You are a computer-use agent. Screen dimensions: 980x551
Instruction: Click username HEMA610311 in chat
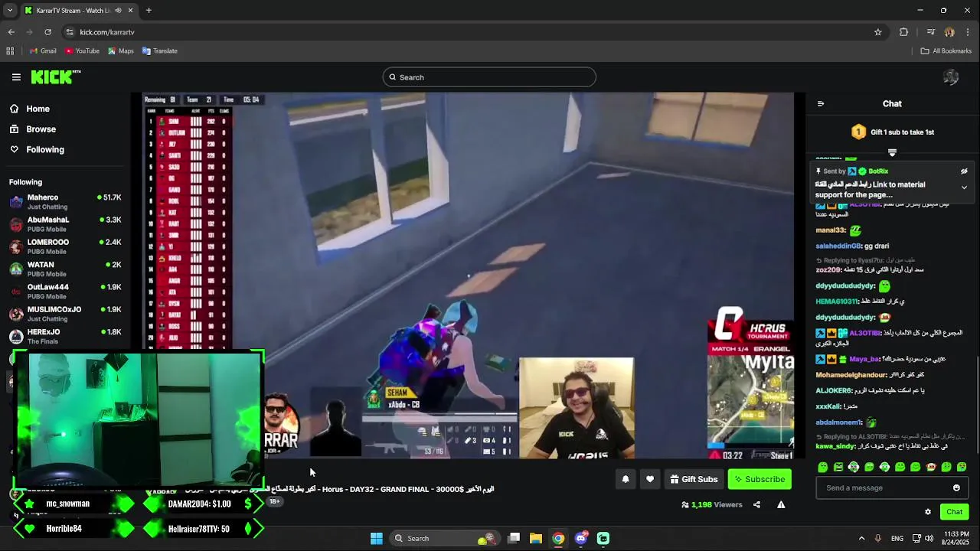[x=836, y=302]
